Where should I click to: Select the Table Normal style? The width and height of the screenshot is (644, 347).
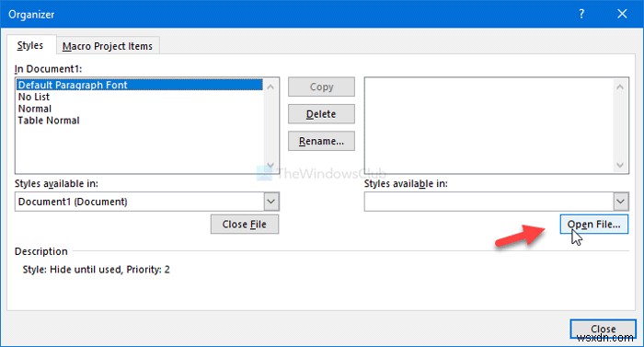[x=140, y=121]
